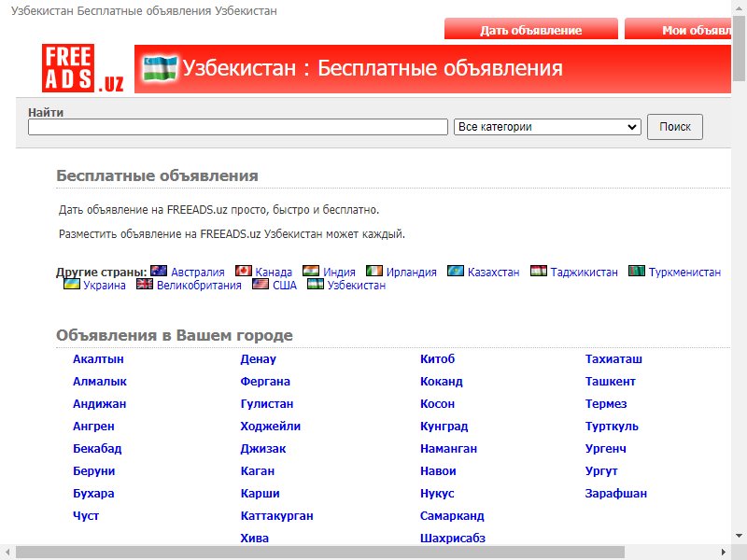
Task: View ads in Шахрисабз
Action: pos(453,539)
